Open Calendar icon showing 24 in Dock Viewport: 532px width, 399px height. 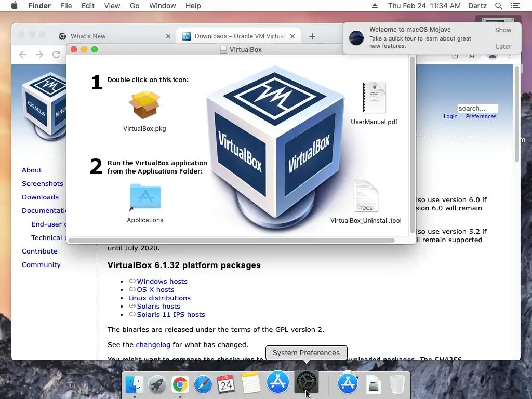(x=226, y=384)
